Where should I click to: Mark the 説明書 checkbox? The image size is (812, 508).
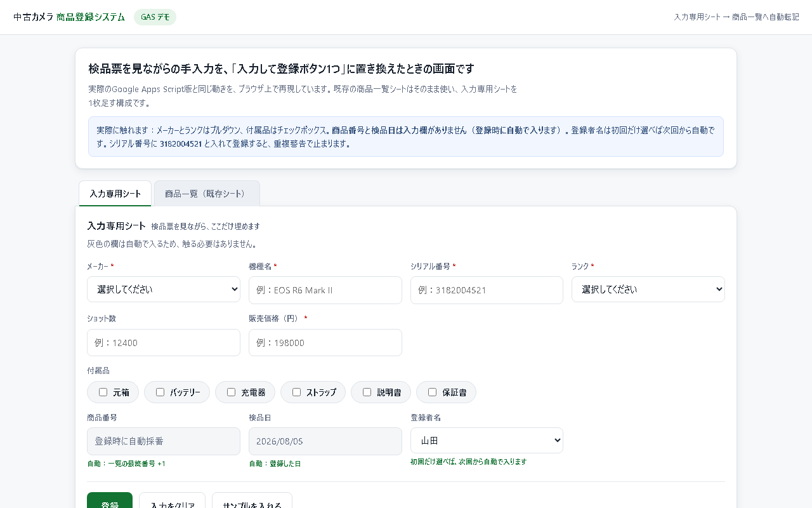coord(367,392)
